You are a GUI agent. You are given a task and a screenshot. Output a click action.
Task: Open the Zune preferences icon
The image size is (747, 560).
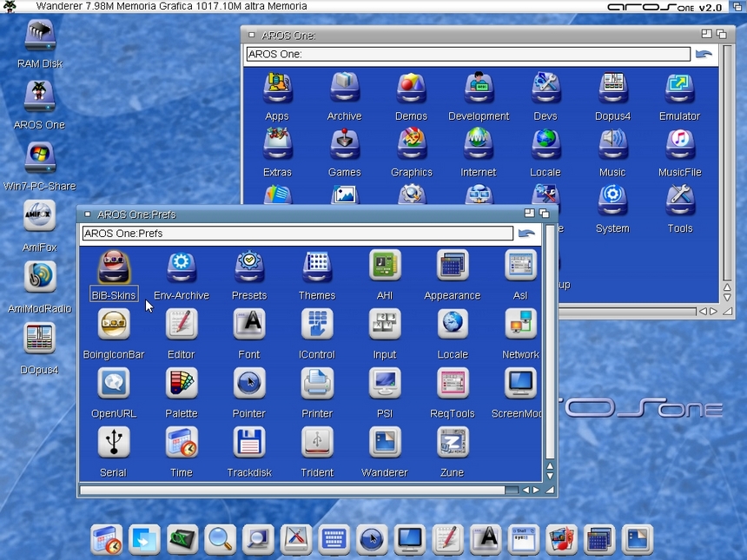pos(453,443)
